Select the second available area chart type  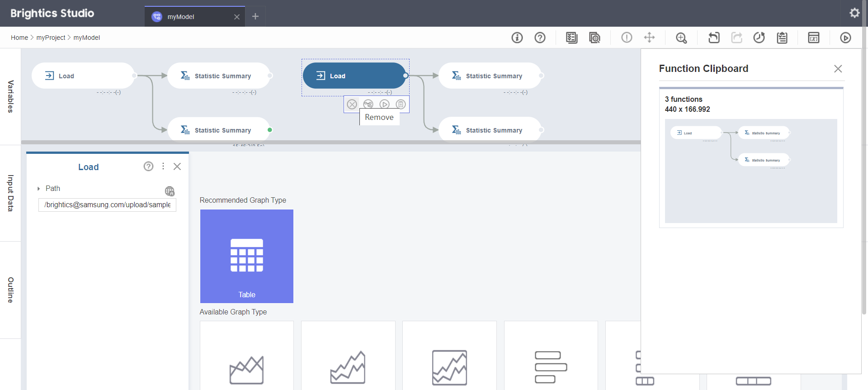[348, 356]
